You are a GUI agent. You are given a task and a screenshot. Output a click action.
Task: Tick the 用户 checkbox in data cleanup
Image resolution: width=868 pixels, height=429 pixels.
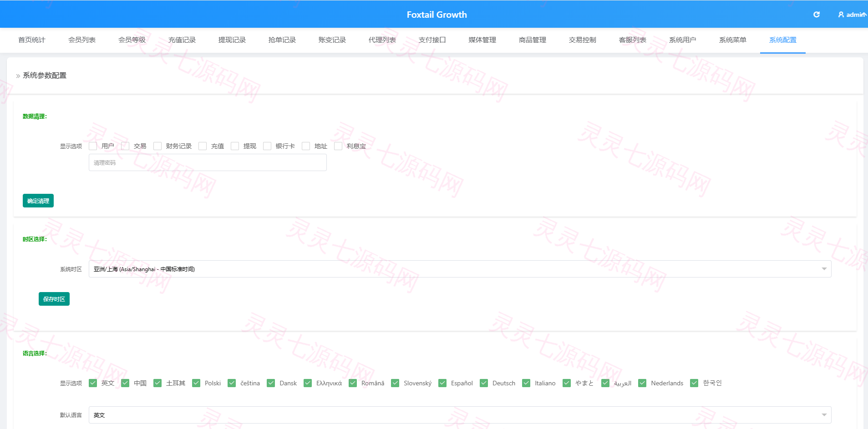point(93,146)
